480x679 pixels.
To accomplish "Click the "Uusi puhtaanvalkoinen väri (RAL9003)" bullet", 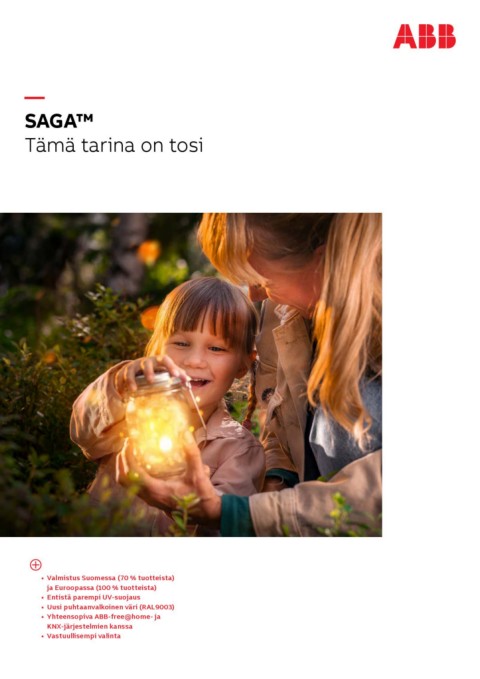I will (110, 607).
